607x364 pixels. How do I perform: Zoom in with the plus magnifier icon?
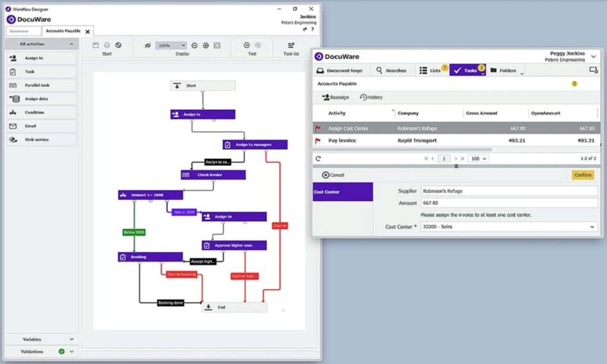(206, 45)
